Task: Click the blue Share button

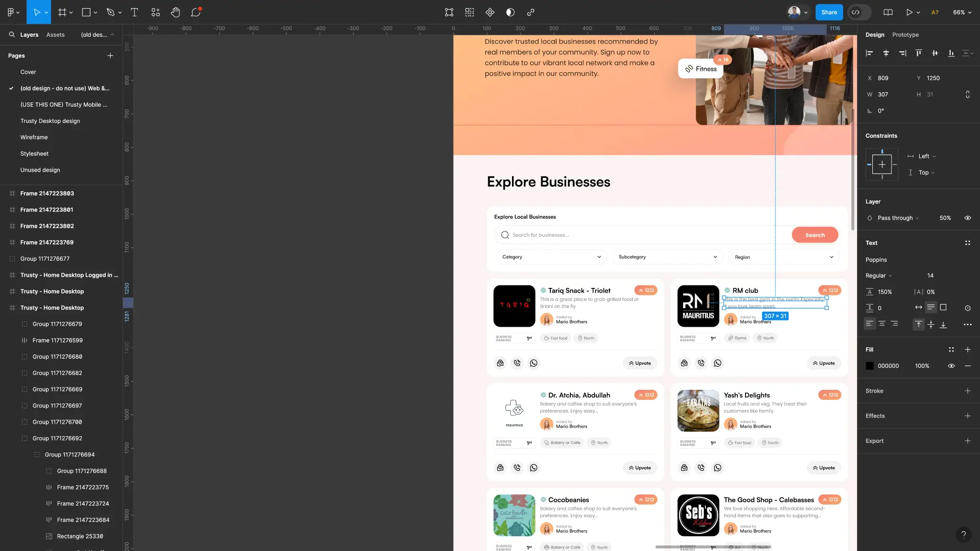Action: pos(829,12)
